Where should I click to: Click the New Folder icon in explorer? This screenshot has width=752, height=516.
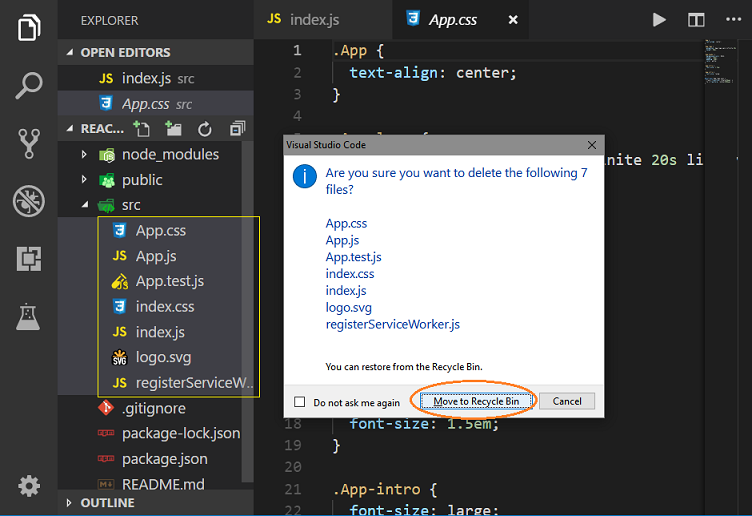(x=173, y=129)
